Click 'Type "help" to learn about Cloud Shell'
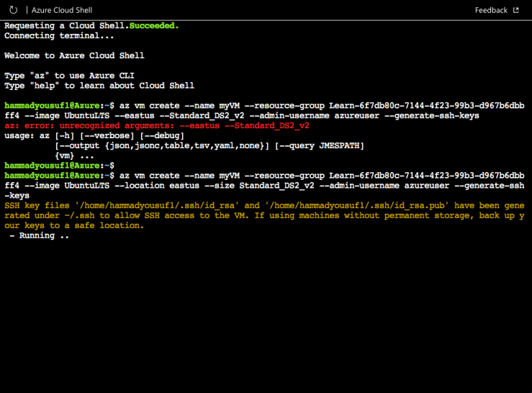The image size is (532, 393). pos(99,86)
